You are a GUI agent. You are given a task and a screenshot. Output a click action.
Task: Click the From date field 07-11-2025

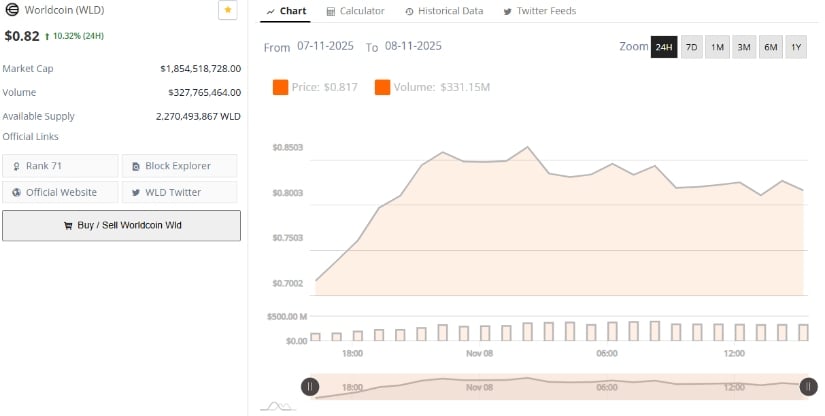tap(327, 47)
